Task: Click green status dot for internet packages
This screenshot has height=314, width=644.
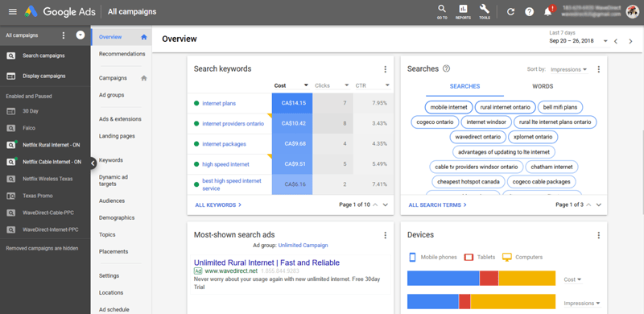Action: 196,144
